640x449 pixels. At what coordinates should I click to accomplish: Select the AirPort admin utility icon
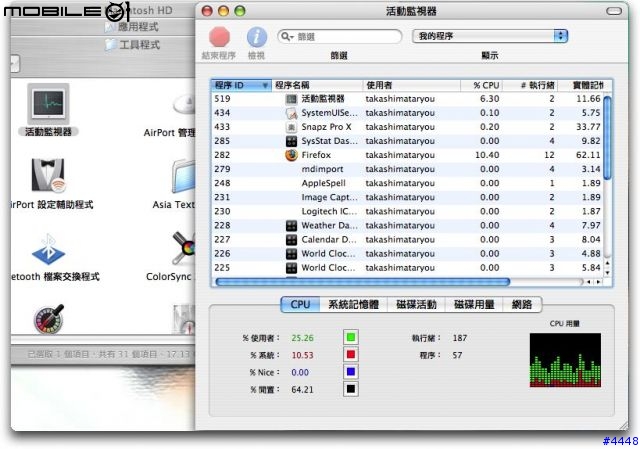click(185, 104)
